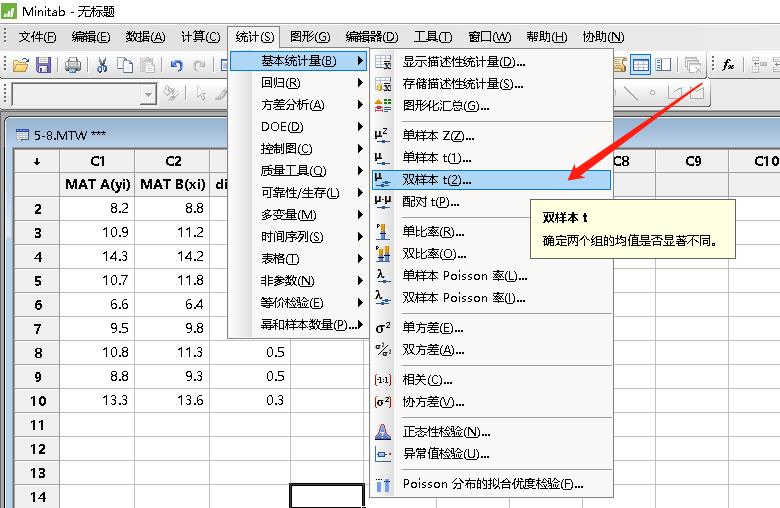Click the μz icon for 单样本 Z
780x508 pixels.
click(382, 136)
